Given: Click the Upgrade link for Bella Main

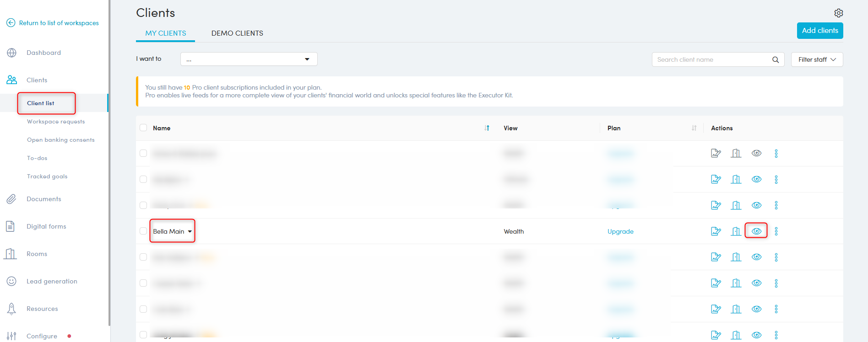Looking at the screenshot, I should point(620,231).
